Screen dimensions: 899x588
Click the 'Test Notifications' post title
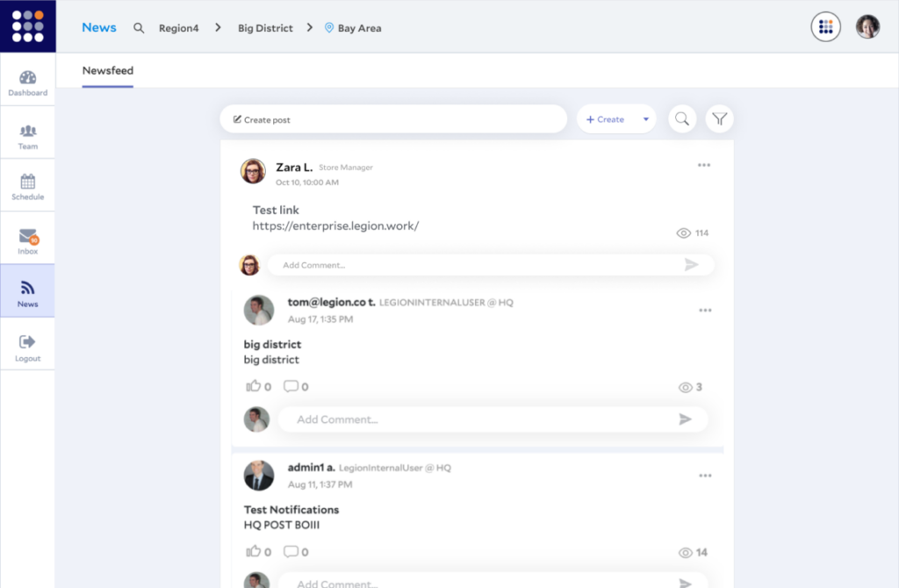coord(291,510)
